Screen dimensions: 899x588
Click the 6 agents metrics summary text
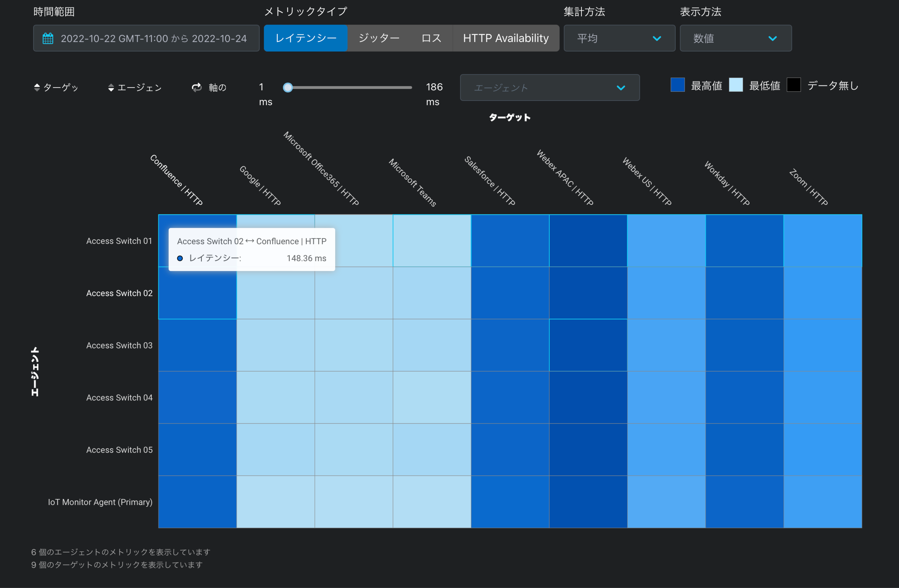point(121,552)
